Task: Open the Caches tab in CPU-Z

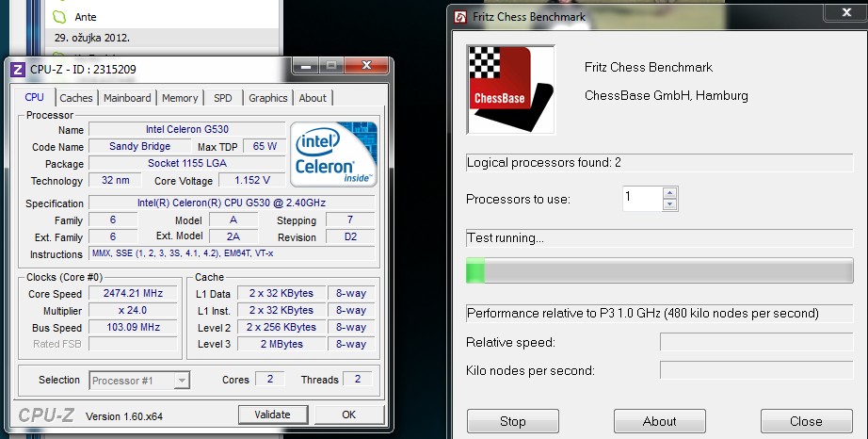Action: (76, 98)
